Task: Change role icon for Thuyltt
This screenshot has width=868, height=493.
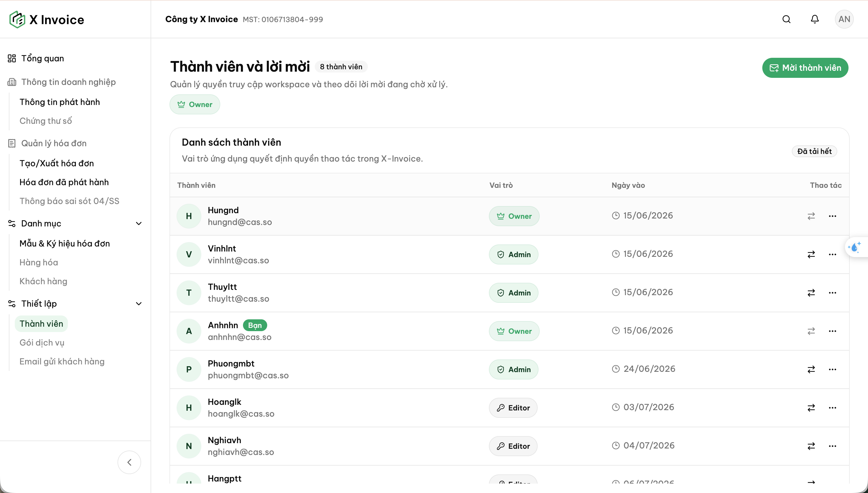Action: [811, 292]
